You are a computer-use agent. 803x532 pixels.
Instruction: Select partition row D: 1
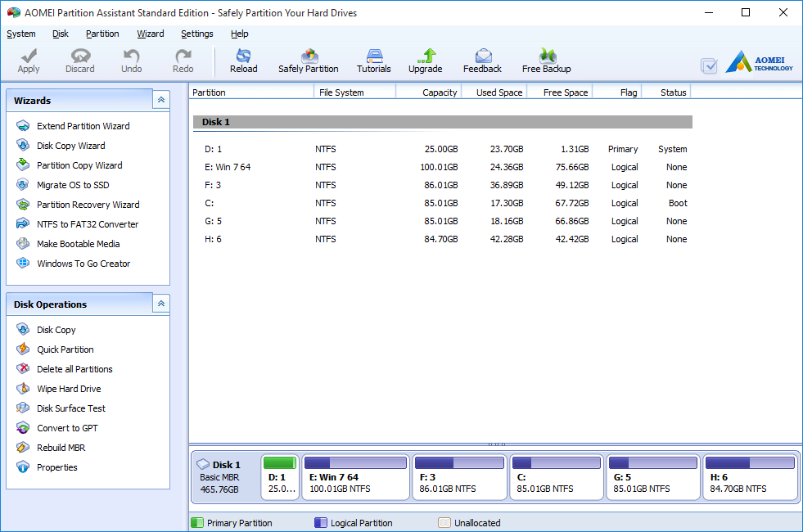coord(443,149)
